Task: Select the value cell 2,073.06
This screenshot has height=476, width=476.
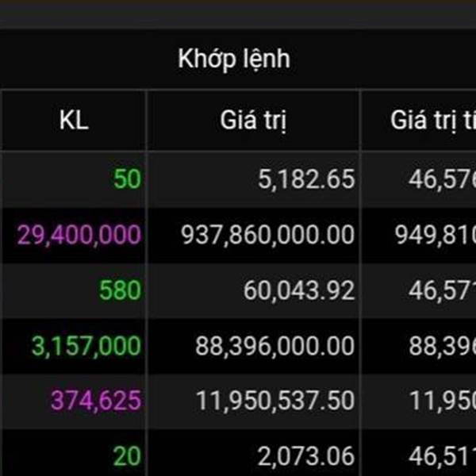Action: (306, 456)
